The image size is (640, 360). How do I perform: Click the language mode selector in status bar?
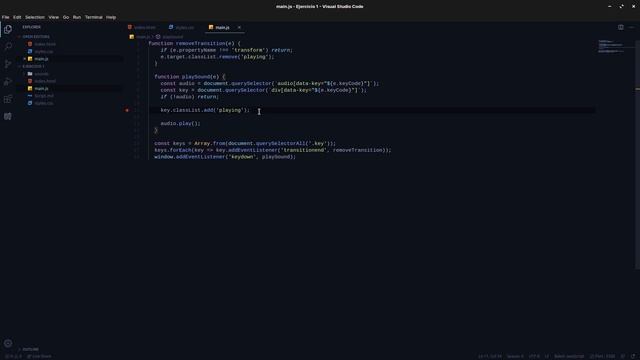(569, 356)
